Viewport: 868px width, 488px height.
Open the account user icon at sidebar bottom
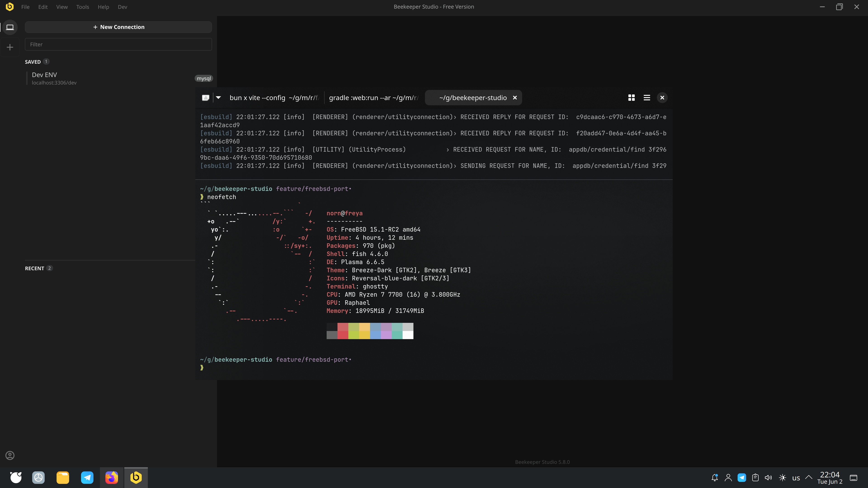click(x=10, y=455)
